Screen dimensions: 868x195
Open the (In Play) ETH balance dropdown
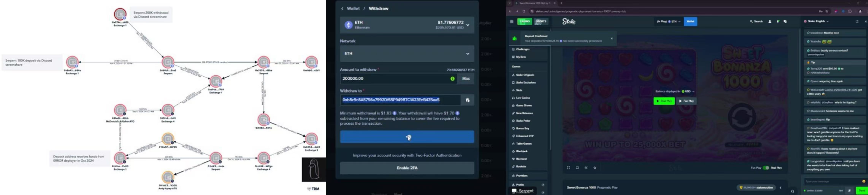(x=668, y=22)
